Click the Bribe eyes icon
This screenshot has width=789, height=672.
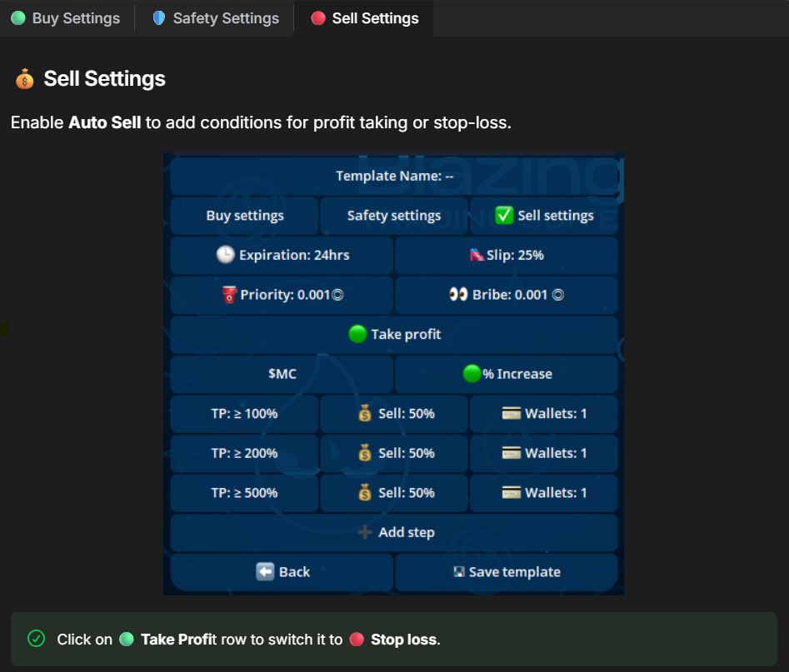458,295
